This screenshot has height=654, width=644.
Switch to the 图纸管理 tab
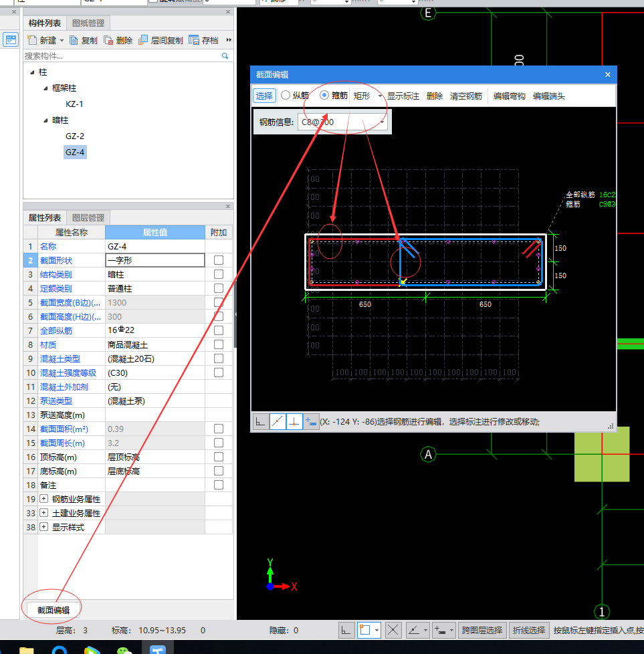coord(88,23)
